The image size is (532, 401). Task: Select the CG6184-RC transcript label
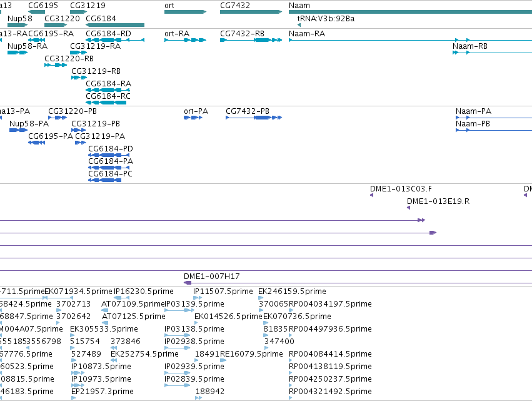[x=108, y=96]
